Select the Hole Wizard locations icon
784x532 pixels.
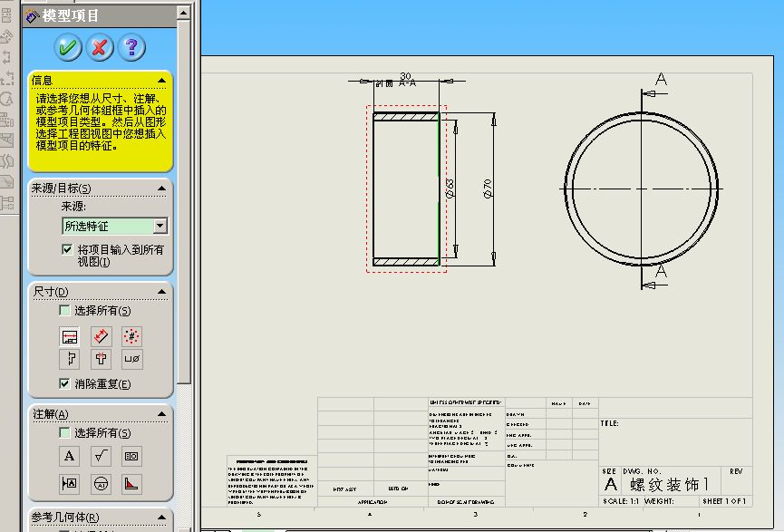101,359
